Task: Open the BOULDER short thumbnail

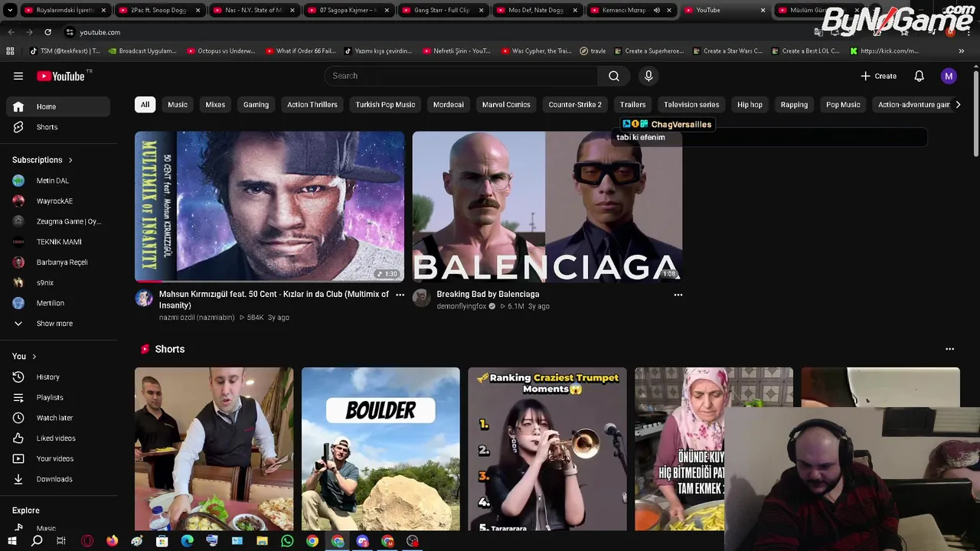Action: pyautogui.click(x=381, y=448)
